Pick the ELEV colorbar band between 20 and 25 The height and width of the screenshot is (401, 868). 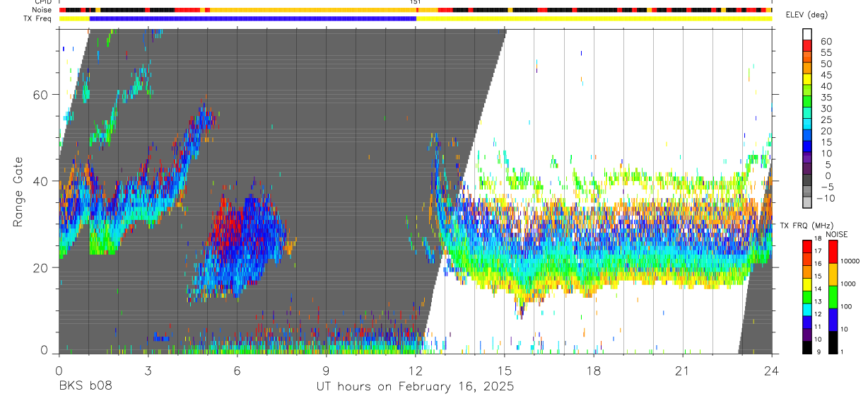coord(807,125)
